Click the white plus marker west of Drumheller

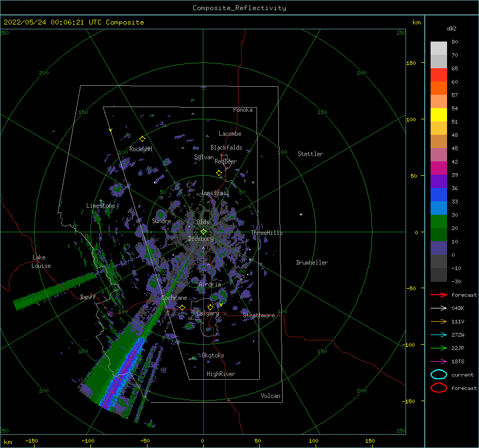(301, 214)
